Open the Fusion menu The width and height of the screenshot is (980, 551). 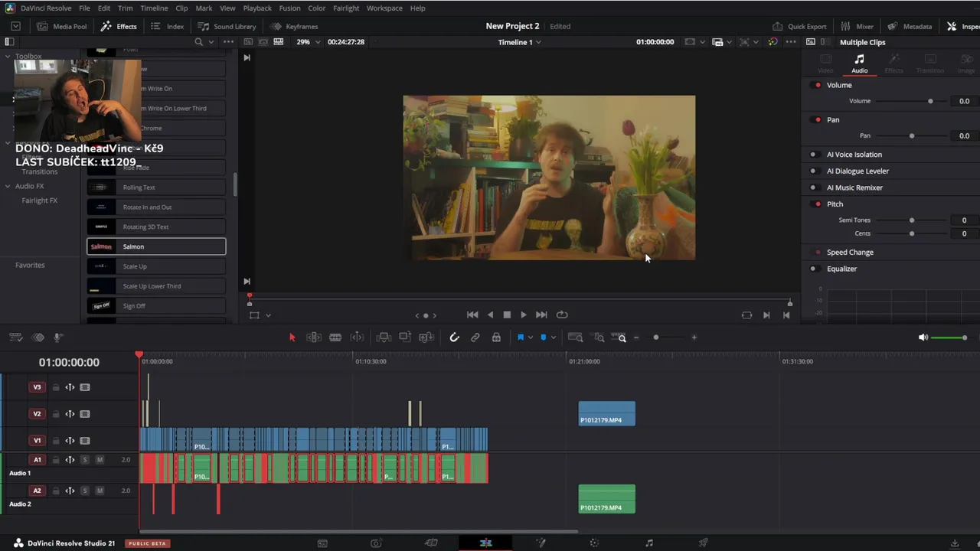[289, 8]
